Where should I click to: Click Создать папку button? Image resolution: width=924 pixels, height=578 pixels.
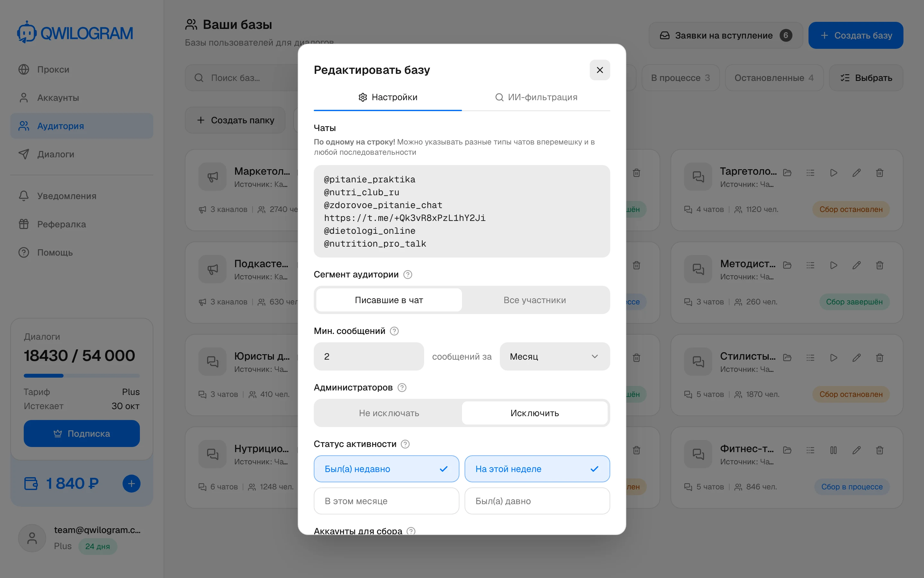point(235,120)
